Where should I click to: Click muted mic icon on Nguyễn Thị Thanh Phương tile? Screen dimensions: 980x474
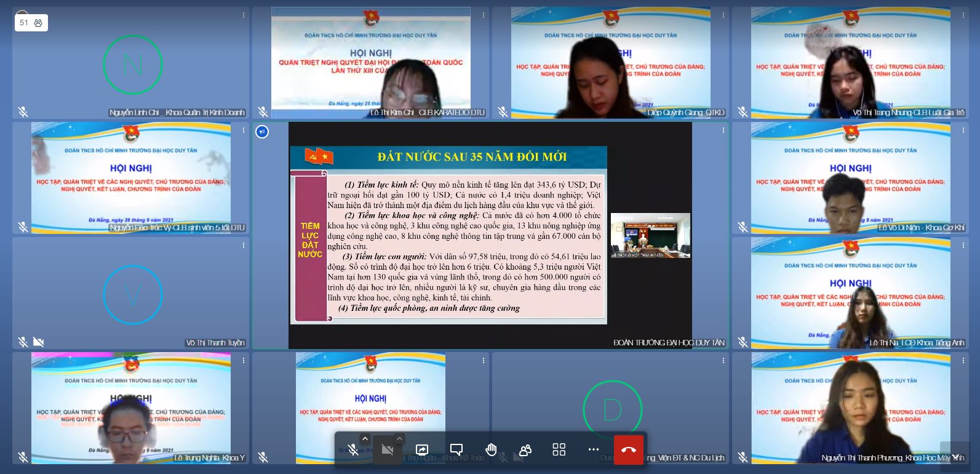743,457
